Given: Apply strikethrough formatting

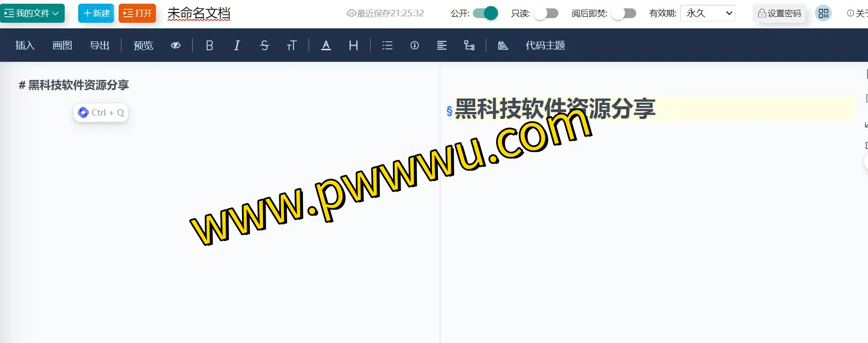Looking at the screenshot, I should click(264, 46).
